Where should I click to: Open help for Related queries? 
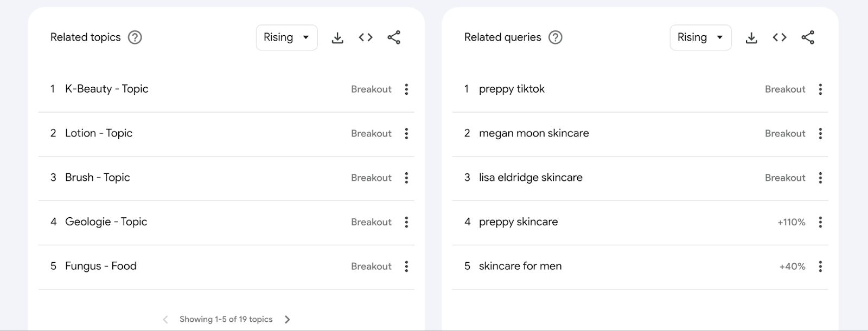pos(556,37)
